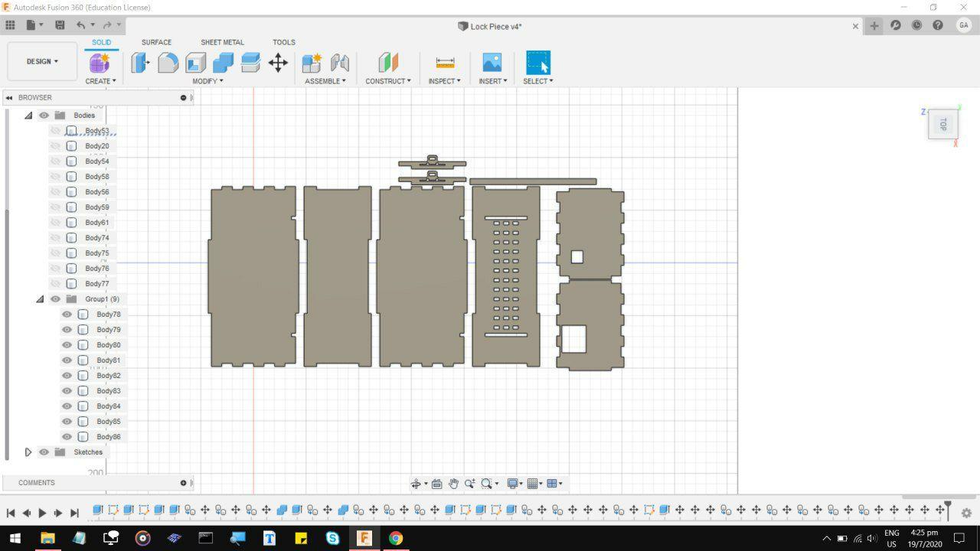Open a new design tab with plus
The image size is (980, 551).
coord(874,25)
